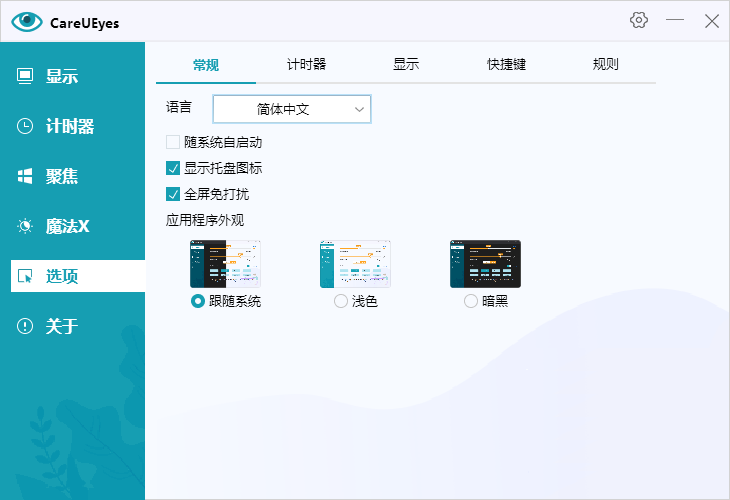Click the CareUEyes eye logo
The height and width of the screenshot is (500, 730).
(27, 21)
